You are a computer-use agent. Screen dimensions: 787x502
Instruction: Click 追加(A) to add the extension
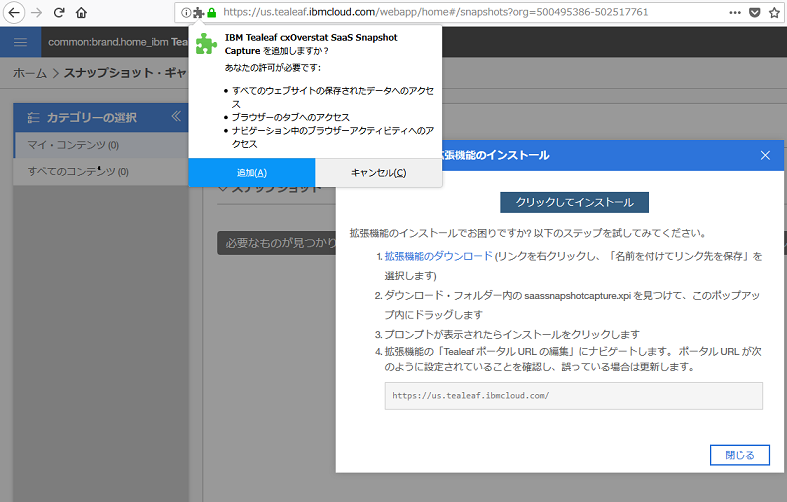251,173
